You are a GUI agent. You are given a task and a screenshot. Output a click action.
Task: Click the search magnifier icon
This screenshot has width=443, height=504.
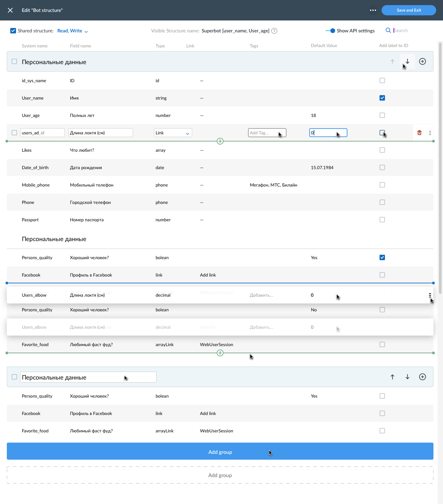(388, 30)
